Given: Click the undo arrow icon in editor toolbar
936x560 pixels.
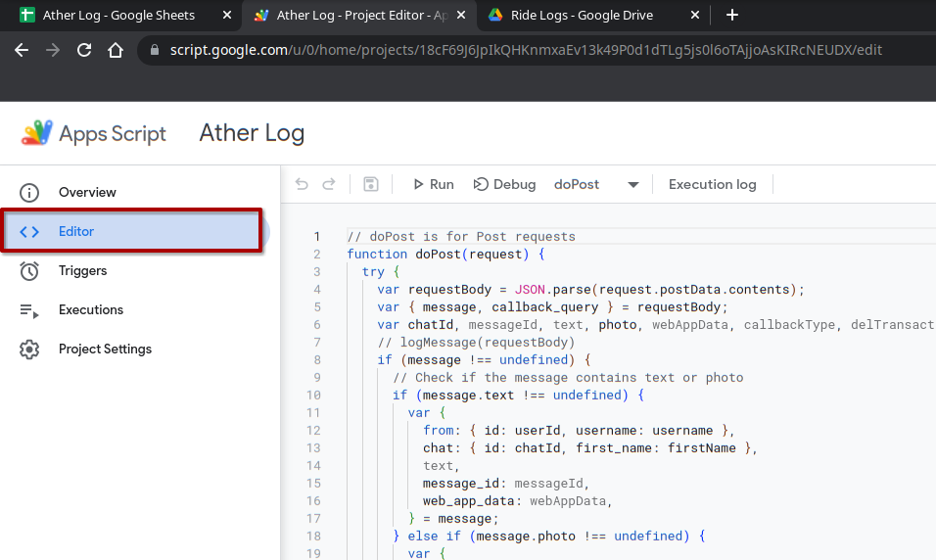Looking at the screenshot, I should tap(302, 184).
